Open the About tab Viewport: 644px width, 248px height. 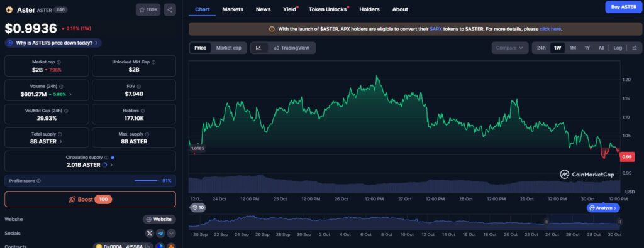400,9
